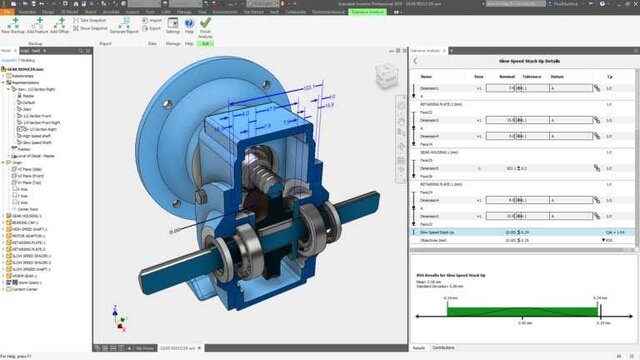Image resolution: width=640 pixels, height=360 pixels.
Task: Click the back arrow in Stack Up Details
Action: (416, 61)
